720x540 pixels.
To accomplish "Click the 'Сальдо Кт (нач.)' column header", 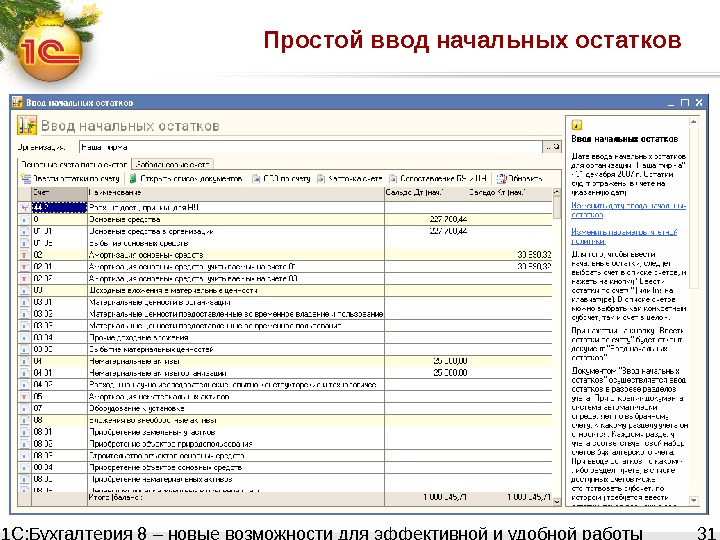I will coord(510,193).
